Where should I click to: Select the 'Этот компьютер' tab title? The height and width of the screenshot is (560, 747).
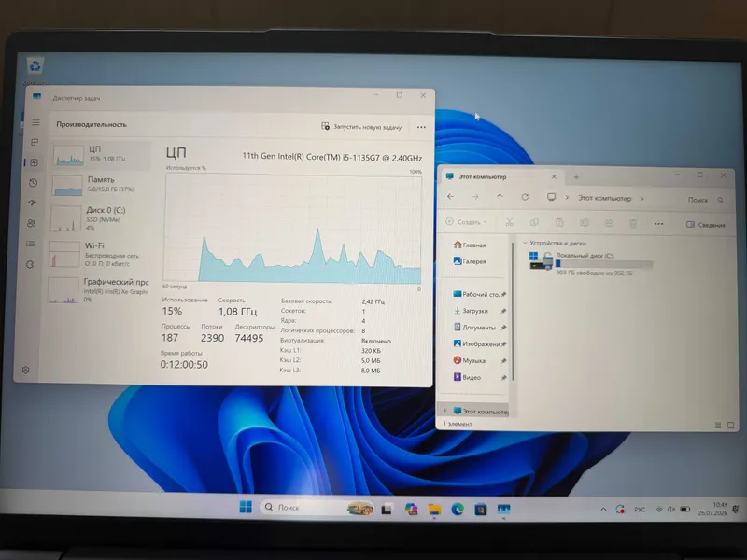tap(482, 176)
